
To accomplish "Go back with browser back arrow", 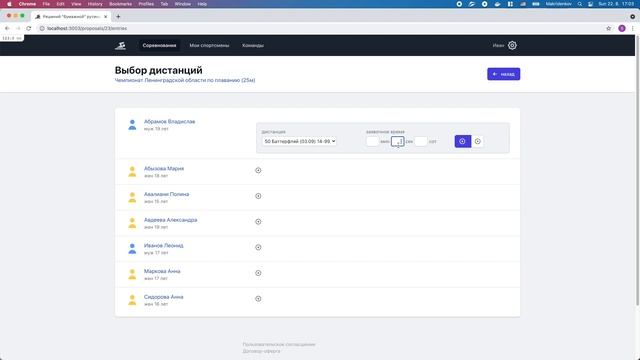I will 7,28.
